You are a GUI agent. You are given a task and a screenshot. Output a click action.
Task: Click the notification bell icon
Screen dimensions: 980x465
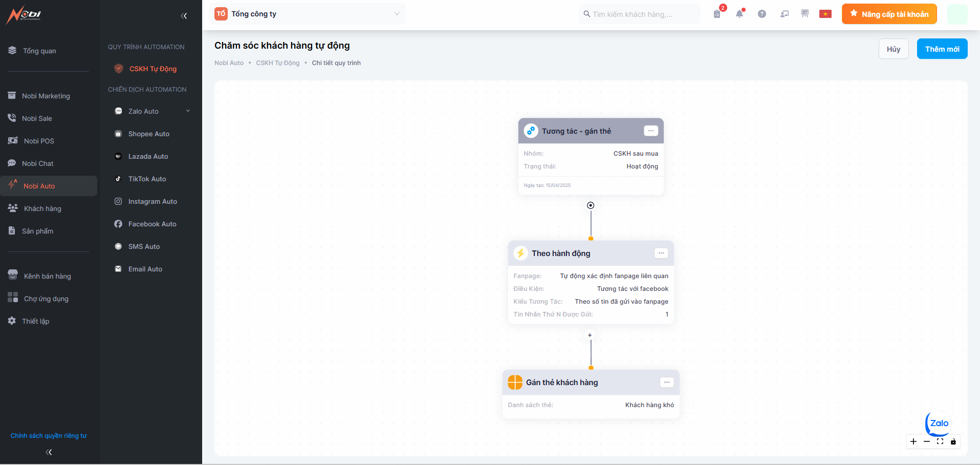(739, 14)
